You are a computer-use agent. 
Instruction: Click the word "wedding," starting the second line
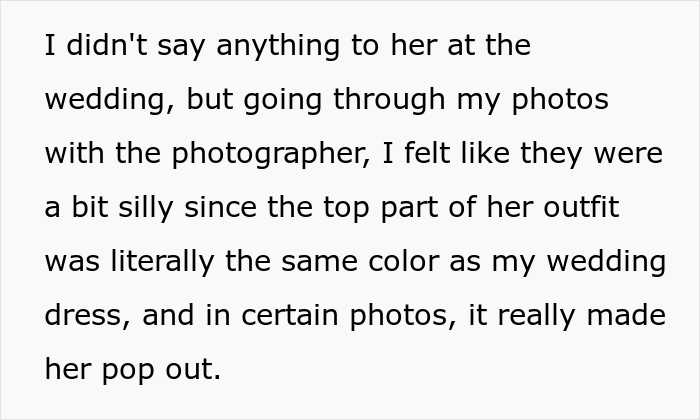coord(110,101)
